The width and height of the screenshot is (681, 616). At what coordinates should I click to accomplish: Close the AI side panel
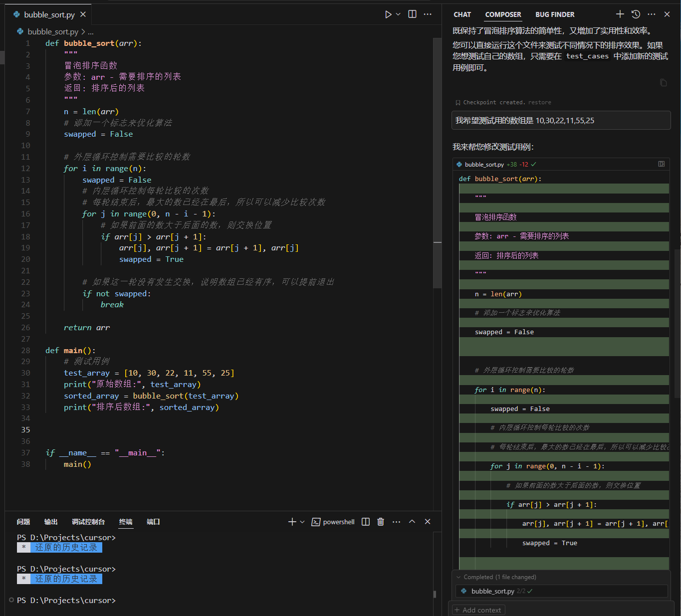(667, 14)
